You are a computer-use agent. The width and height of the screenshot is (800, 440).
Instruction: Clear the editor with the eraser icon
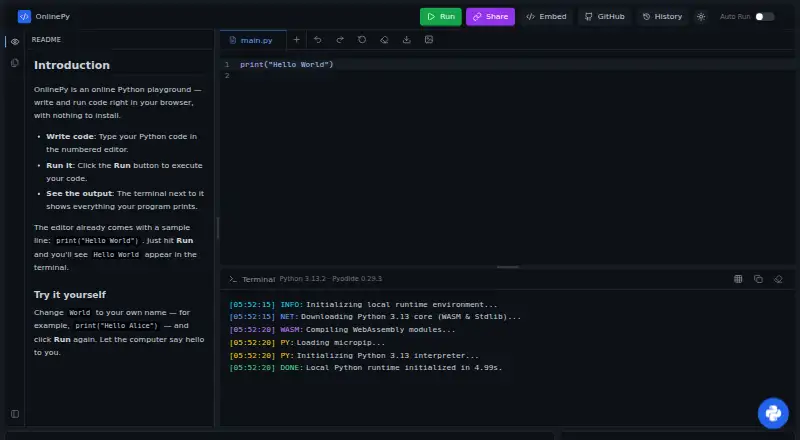click(384, 39)
